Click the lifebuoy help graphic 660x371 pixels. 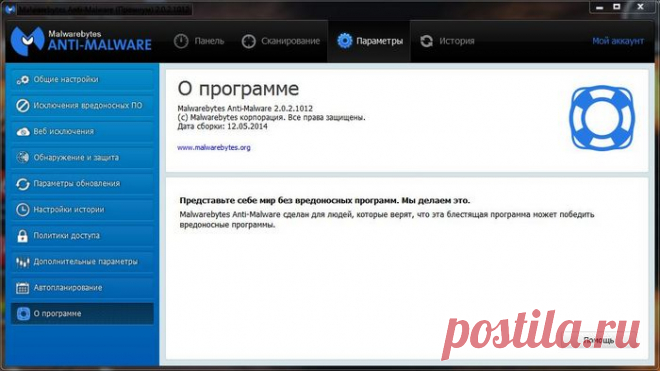coord(602,118)
